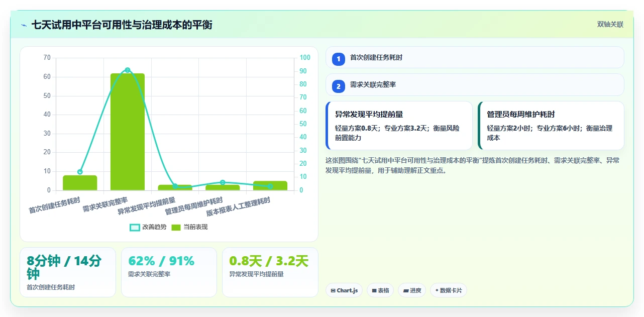This screenshot has height=317, width=644.
Task: Open the 管理员每周维护耗时 detail card
Action: 551,126
